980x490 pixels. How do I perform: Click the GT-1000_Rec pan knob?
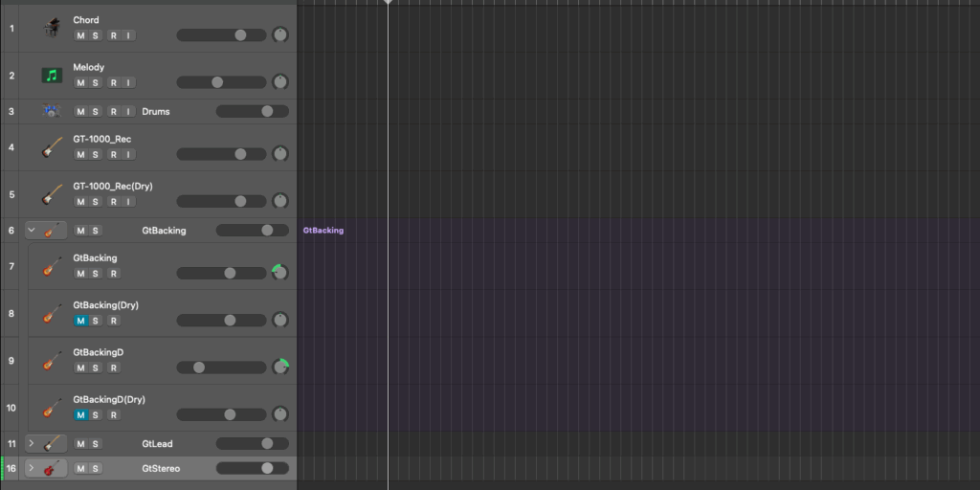[280, 154]
